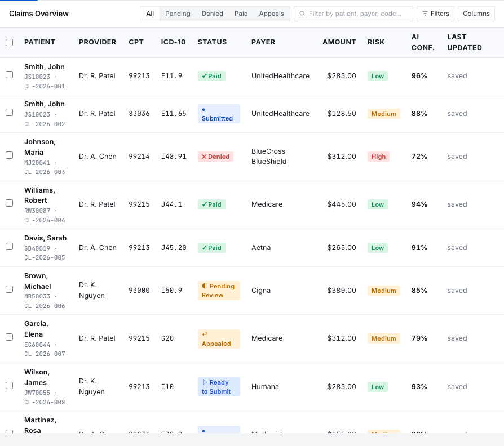Sort by the PROVIDER column header
The width and height of the screenshot is (504, 446).
coord(98,42)
